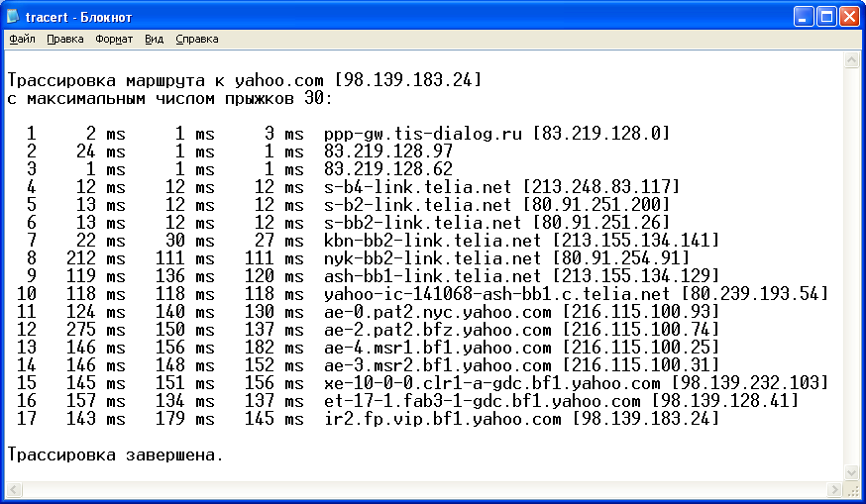Click the text 'yahoo.com' in the first line
Viewport: 866px width, 504px height.
(278, 80)
